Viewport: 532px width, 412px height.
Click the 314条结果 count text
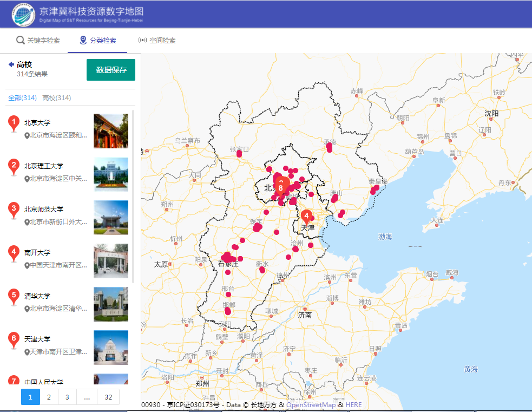tap(32, 74)
